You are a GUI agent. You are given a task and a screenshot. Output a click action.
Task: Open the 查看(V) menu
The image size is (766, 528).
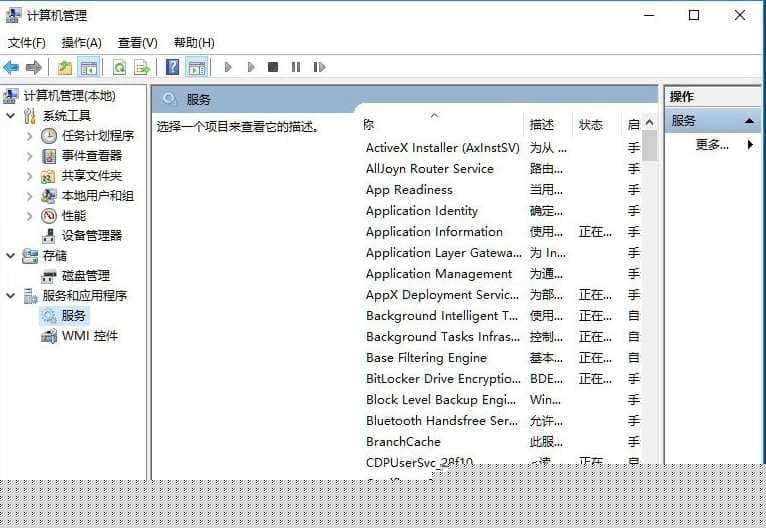click(137, 43)
